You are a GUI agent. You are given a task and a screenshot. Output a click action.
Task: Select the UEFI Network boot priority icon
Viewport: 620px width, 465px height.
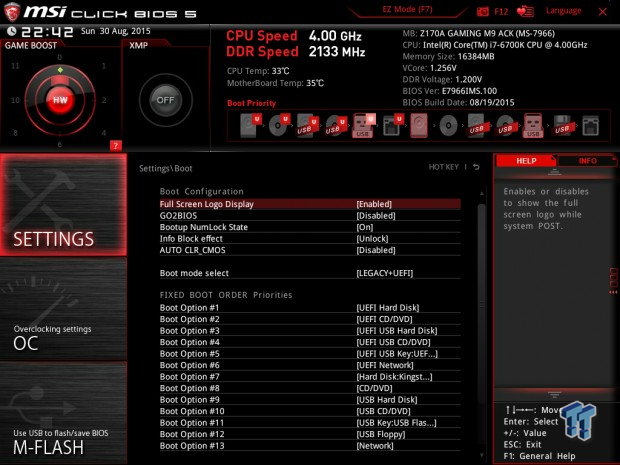point(392,125)
